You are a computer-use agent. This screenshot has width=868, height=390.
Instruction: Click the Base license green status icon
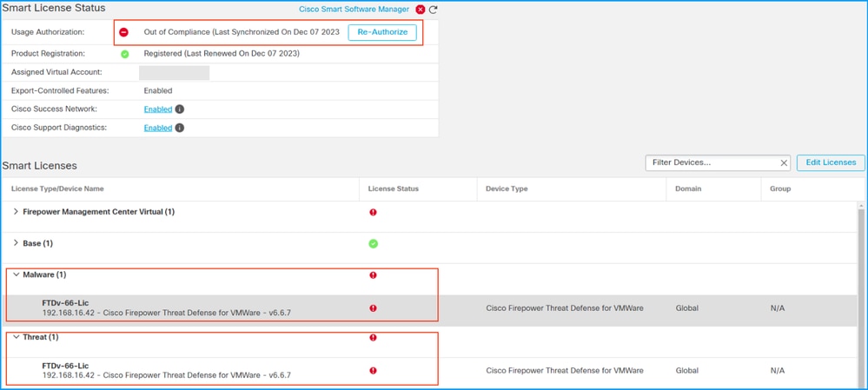(x=373, y=244)
